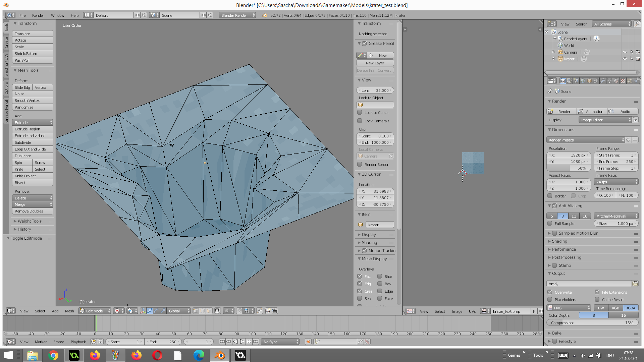Click the OpenGL render camera icon

pyautogui.click(x=268, y=311)
